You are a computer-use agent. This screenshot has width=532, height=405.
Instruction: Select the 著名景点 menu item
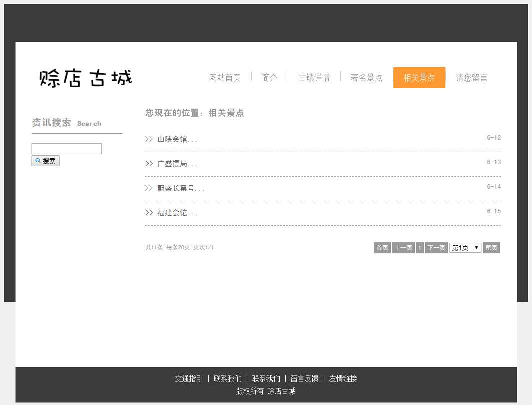[x=366, y=78]
